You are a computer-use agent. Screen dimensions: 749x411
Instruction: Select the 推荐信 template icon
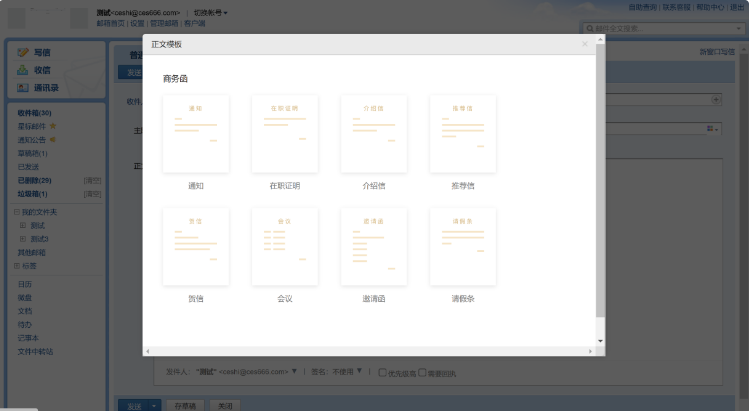click(462, 134)
